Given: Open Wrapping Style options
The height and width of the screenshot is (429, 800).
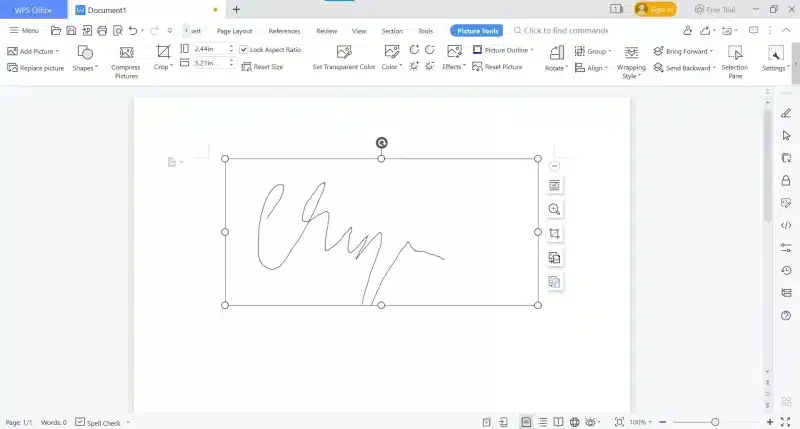Looking at the screenshot, I should [631, 62].
